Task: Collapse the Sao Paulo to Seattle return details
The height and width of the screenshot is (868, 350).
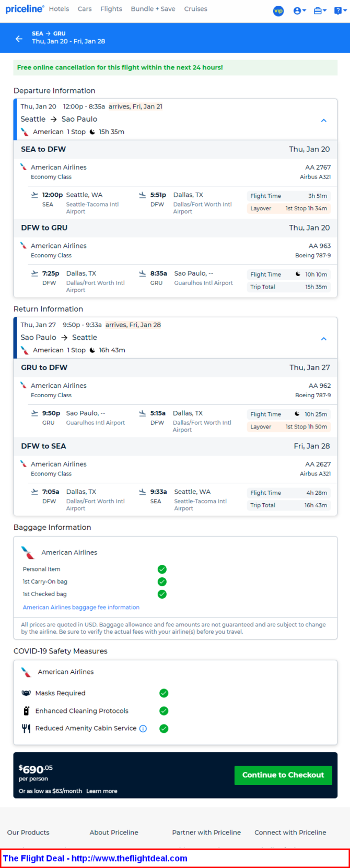Action: 324,338
